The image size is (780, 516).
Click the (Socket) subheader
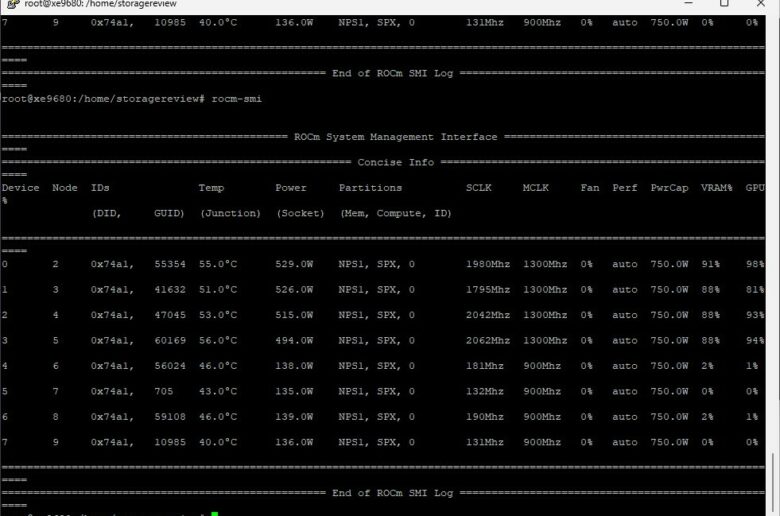(300, 213)
